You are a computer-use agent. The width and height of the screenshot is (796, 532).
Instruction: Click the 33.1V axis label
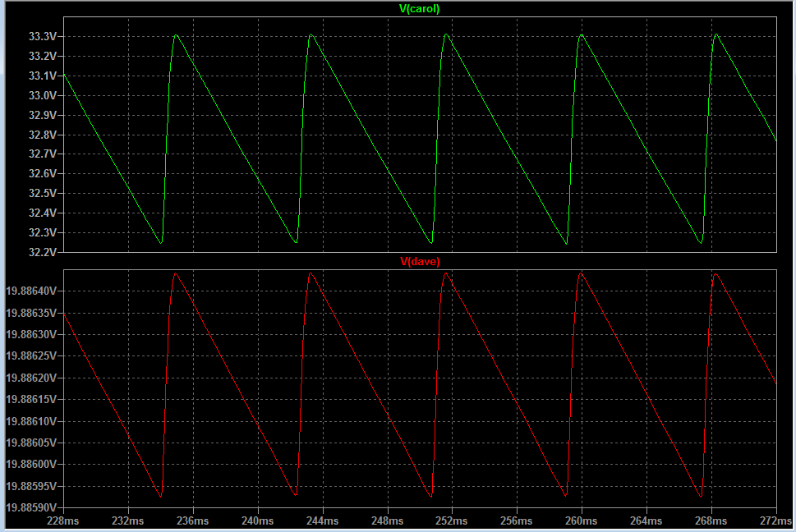click(43, 76)
